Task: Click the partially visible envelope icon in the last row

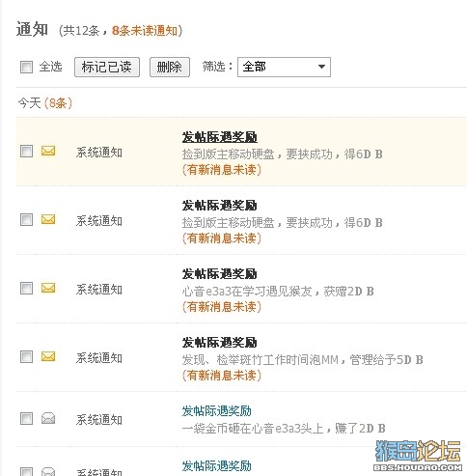Action: coord(48,471)
